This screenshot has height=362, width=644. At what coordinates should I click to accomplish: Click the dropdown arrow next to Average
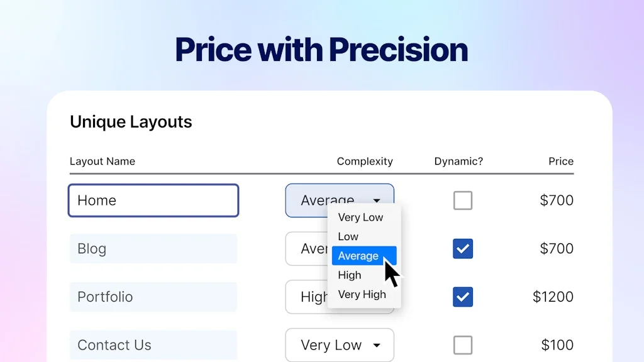[377, 200]
